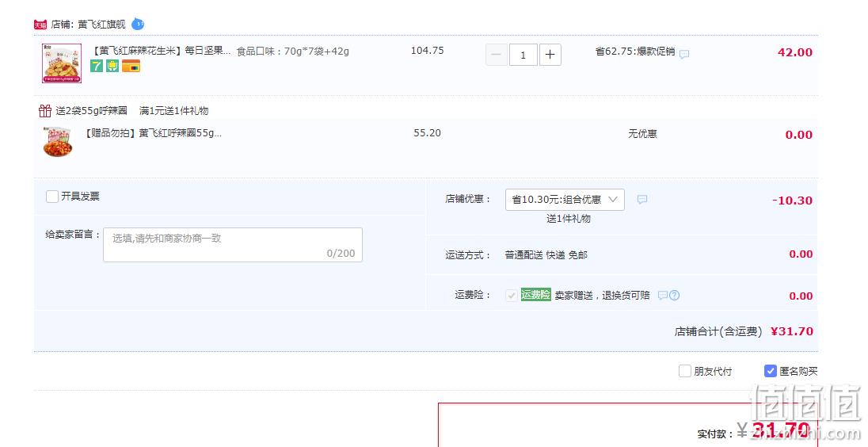The width and height of the screenshot is (868, 447).
Task: Click the gift unit price 55.20
Action: coord(428,133)
